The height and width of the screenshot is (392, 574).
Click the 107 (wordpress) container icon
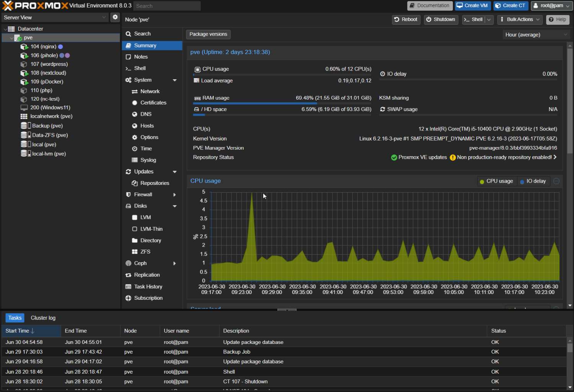point(24,64)
